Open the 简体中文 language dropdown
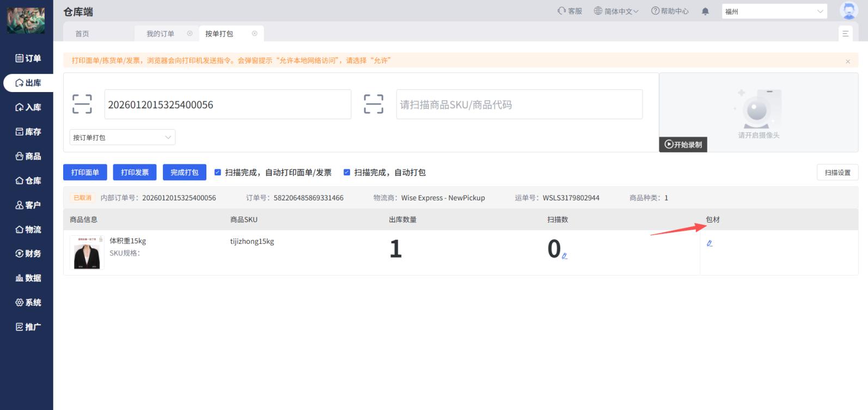 click(x=616, y=11)
